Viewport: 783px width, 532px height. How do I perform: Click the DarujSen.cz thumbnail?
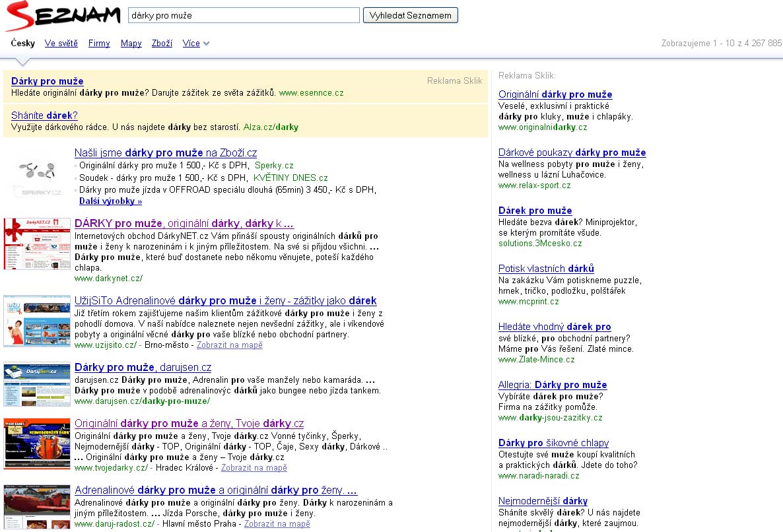pos(37,384)
